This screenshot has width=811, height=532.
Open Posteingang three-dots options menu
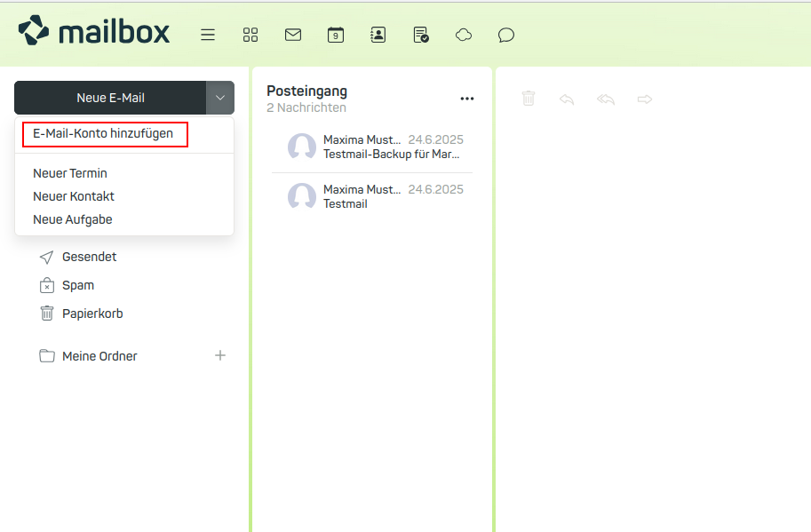click(467, 99)
